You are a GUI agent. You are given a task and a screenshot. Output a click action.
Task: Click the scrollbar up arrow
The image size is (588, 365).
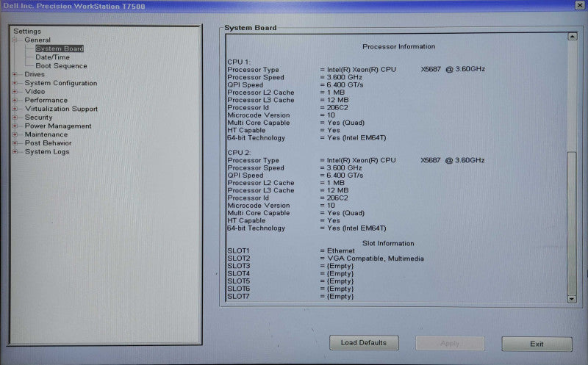(573, 36)
